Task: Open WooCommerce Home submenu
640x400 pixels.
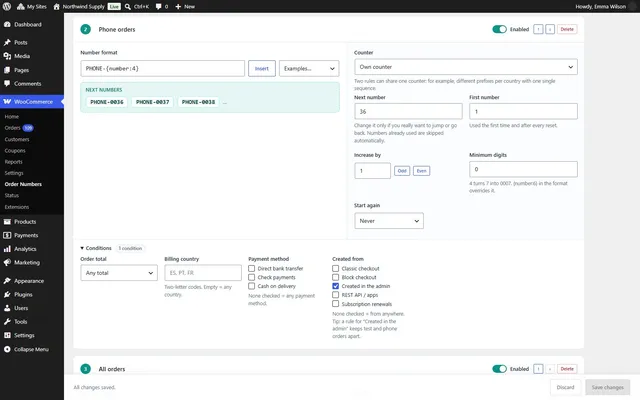Action: (x=11, y=117)
